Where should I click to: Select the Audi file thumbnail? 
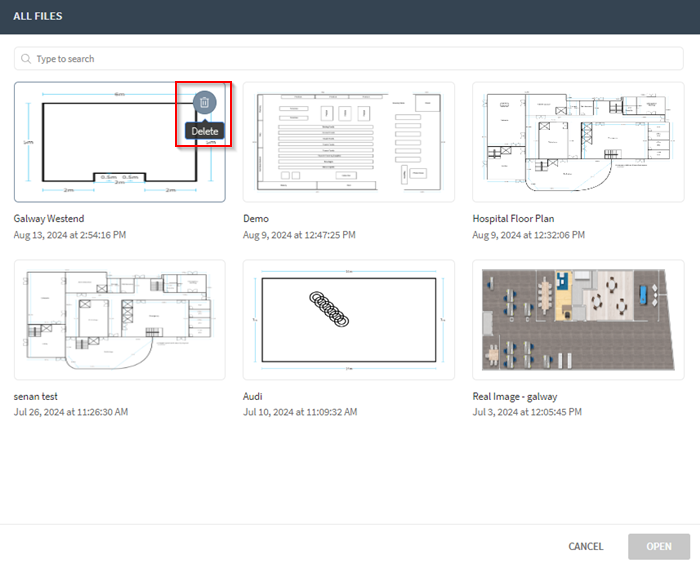(x=349, y=320)
